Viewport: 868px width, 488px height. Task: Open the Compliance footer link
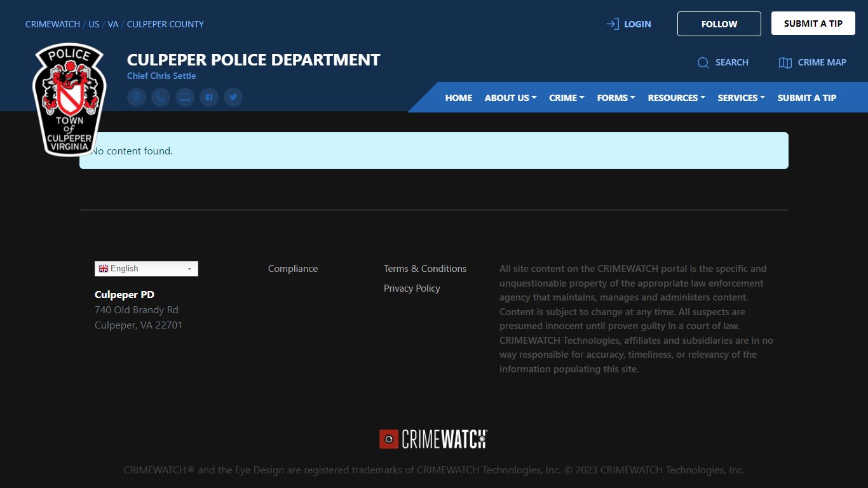293,269
